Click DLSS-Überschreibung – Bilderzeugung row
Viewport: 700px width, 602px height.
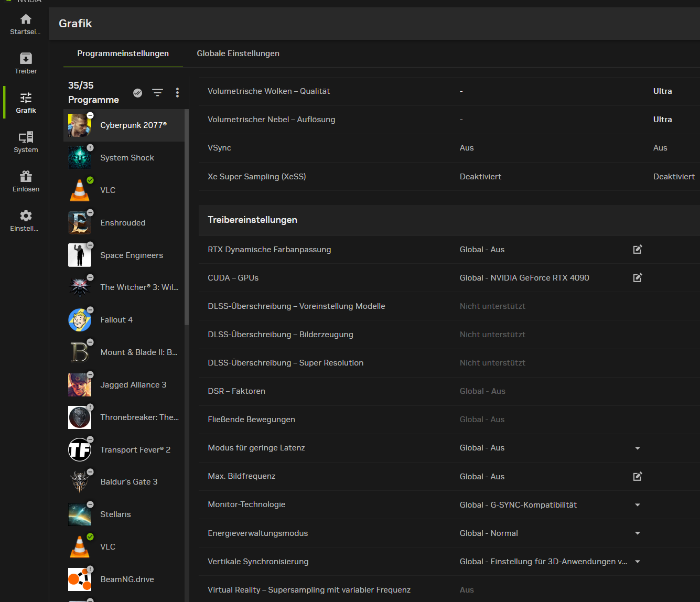click(449, 335)
